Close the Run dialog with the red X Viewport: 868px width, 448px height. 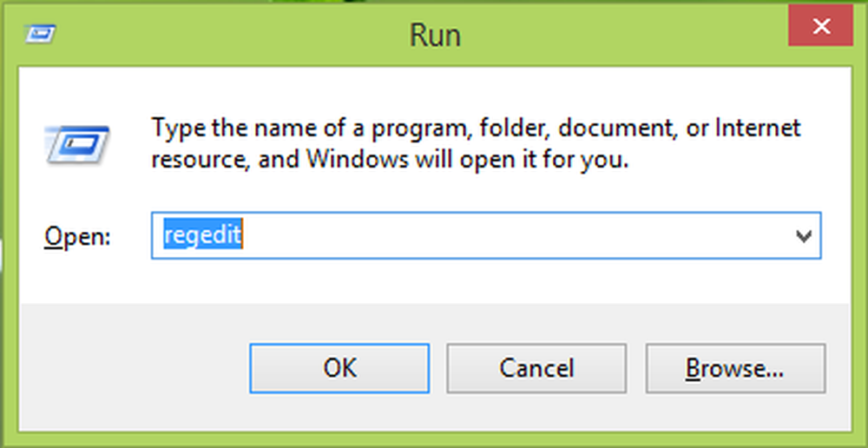[x=820, y=26]
